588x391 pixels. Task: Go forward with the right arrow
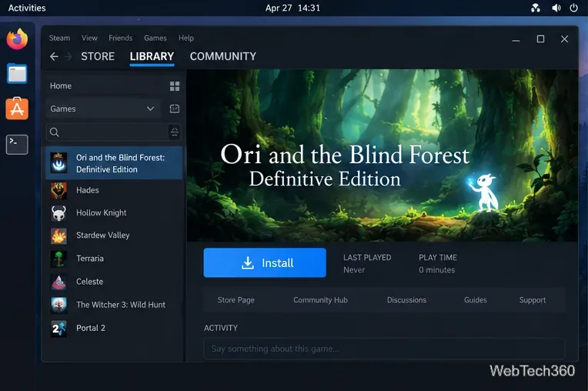[x=68, y=57]
